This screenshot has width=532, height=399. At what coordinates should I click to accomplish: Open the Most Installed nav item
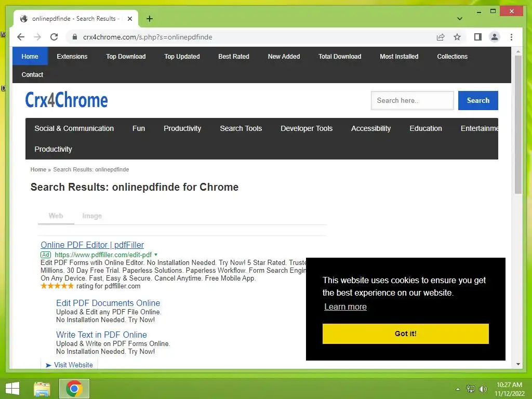[x=398, y=56]
